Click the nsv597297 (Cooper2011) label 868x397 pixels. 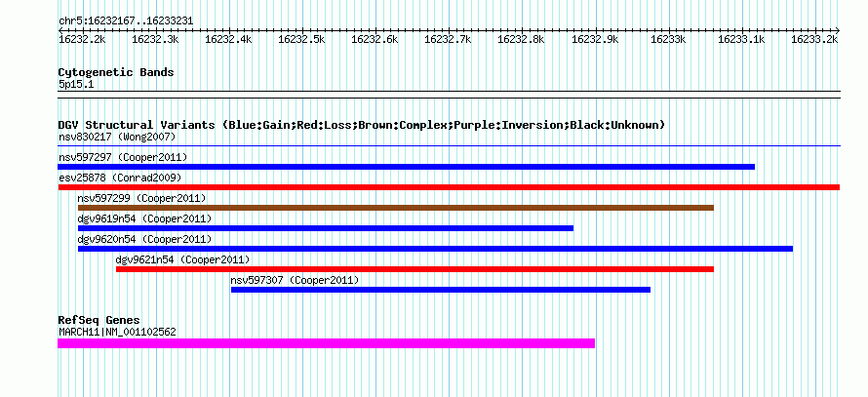click(x=123, y=157)
